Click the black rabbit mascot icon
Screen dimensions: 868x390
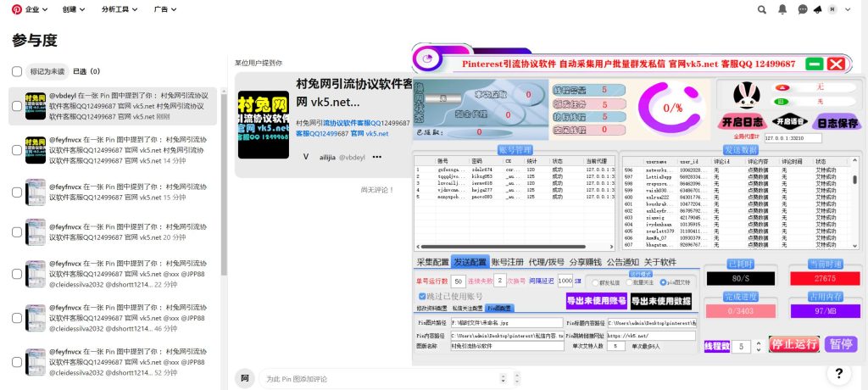click(x=746, y=95)
